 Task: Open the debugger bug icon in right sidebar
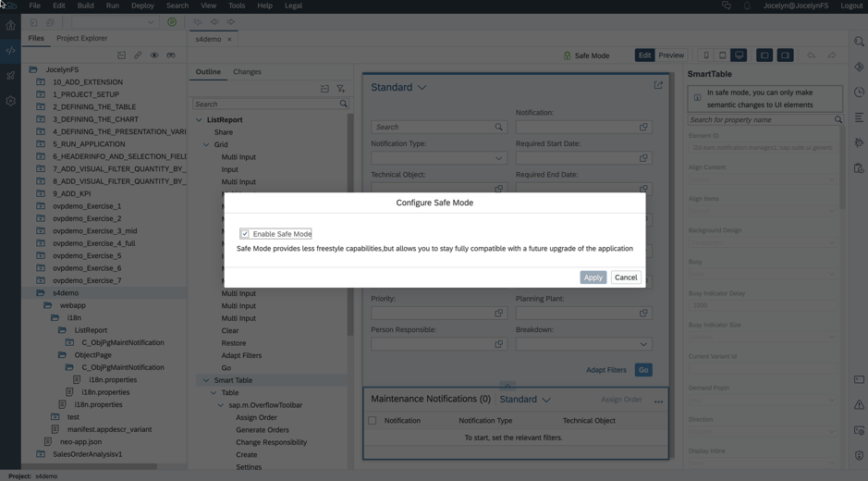[859, 142]
